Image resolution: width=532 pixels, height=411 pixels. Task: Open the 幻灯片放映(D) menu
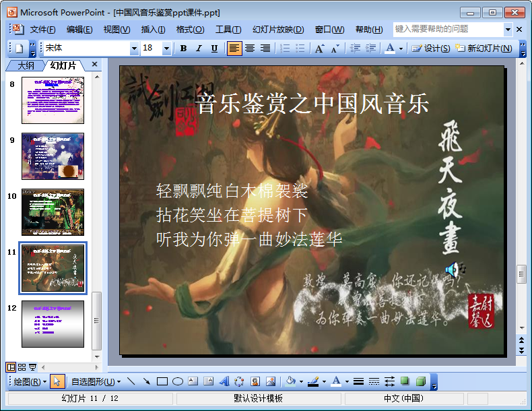[x=278, y=30]
